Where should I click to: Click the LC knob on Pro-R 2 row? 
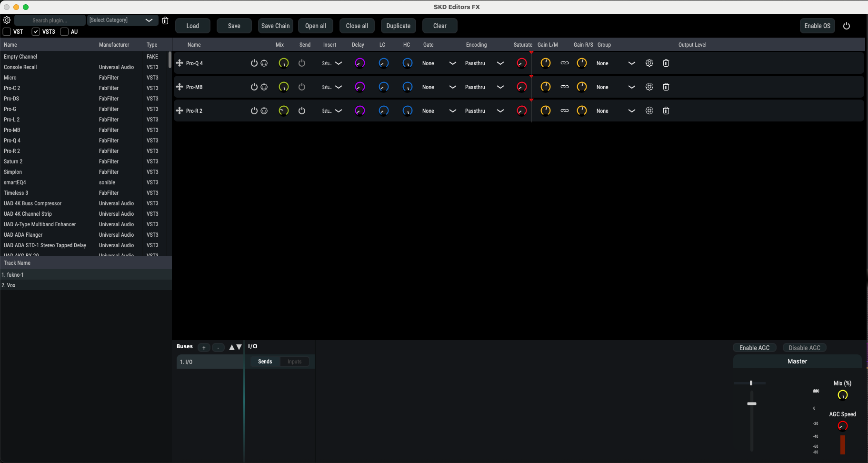click(x=384, y=111)
